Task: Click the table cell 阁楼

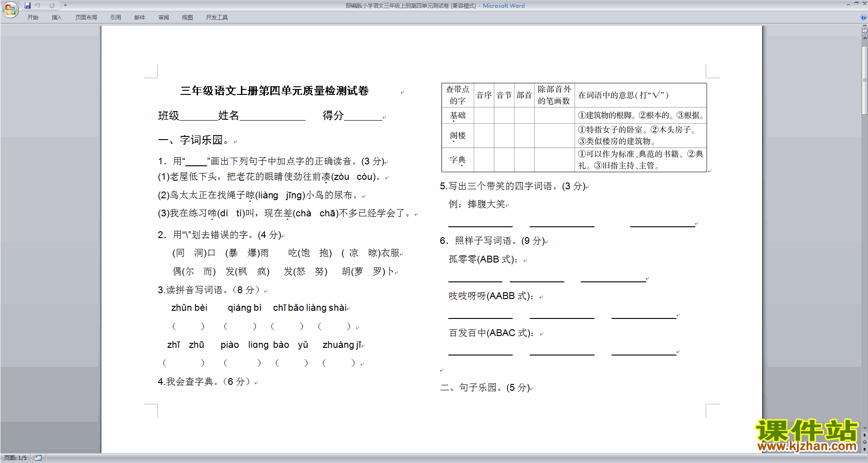Action: (458, 136)
